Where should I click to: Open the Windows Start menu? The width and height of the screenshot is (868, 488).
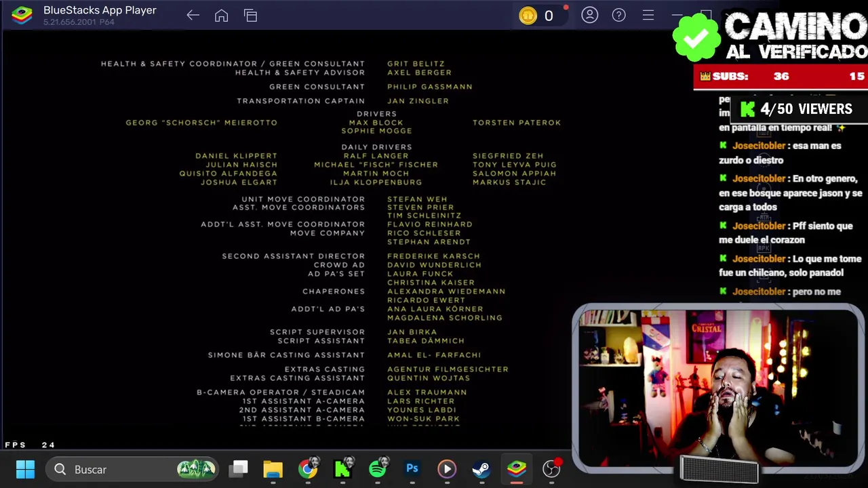tap(25, 469)
